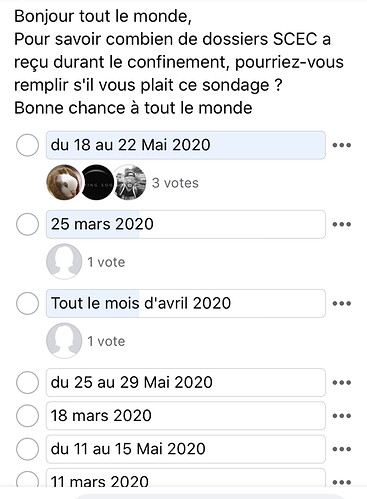
Task: Select radio for Tout le mois d'avril 2020
Action: click(27, 303)
